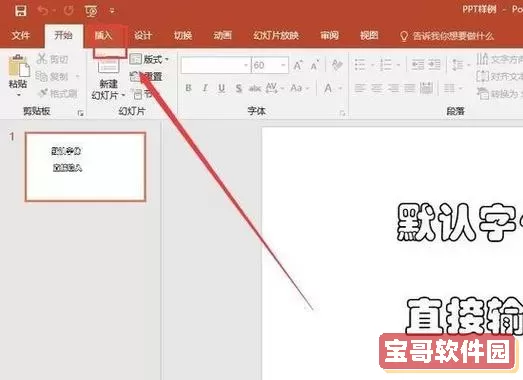The image size is (523, 380).
Task: Expand the 粘贴 paste options arrow
Action: 19,95
